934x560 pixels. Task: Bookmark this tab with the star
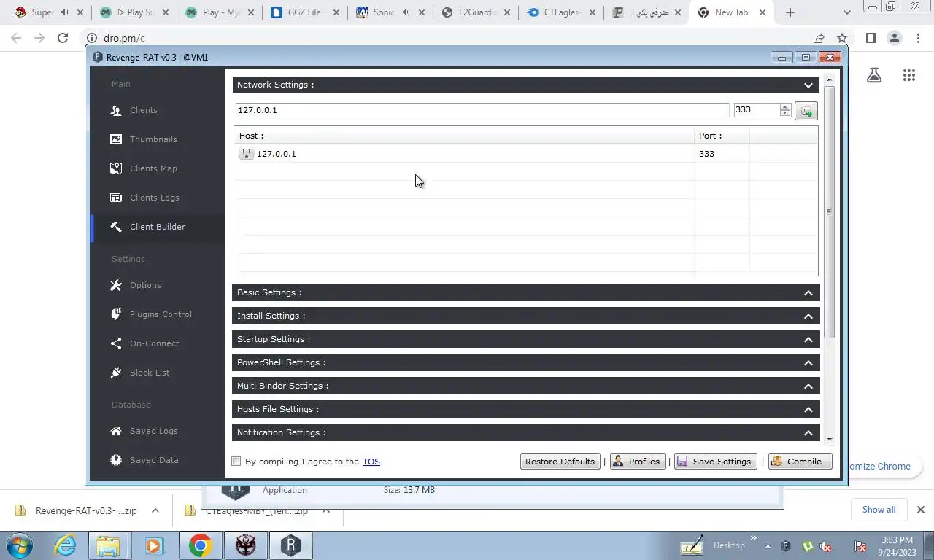point(842,38)
